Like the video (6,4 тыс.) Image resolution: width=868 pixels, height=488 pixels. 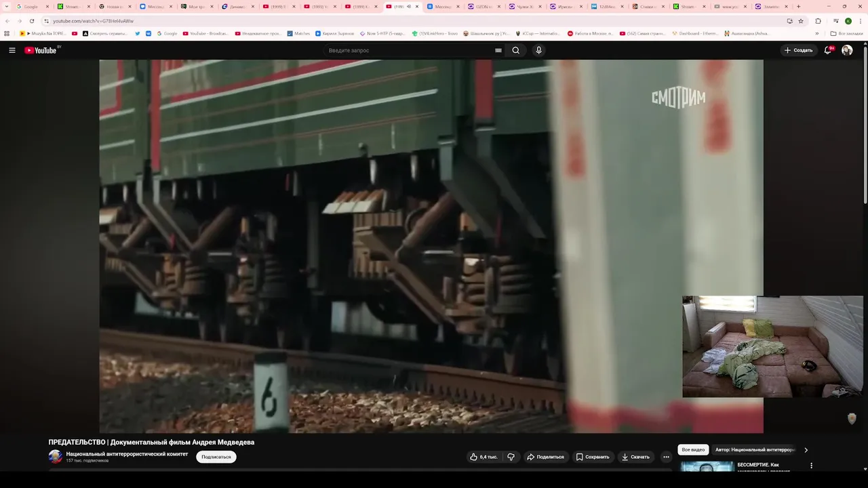484,457
